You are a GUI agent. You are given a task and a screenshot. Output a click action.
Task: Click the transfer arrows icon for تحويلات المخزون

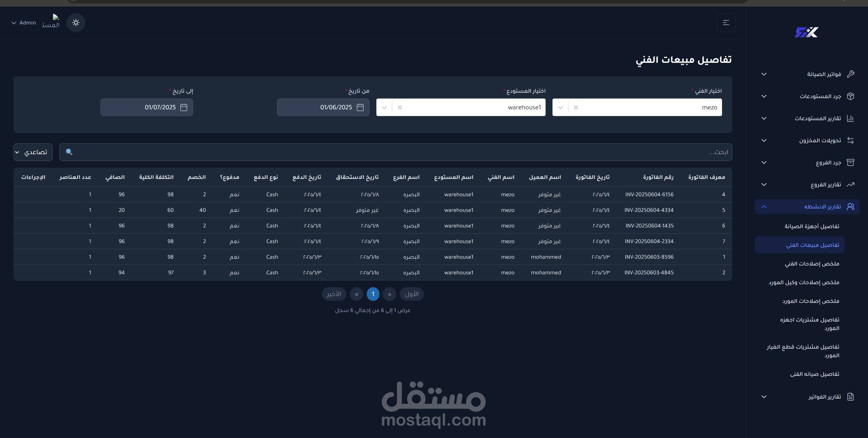coord(850,140)
